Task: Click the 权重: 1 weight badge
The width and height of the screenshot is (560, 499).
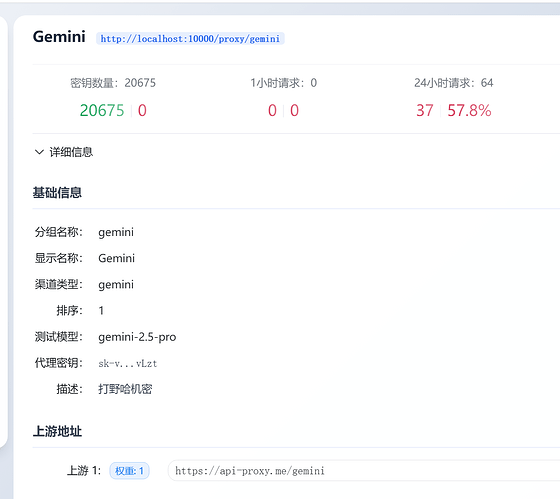Action: 129,471
